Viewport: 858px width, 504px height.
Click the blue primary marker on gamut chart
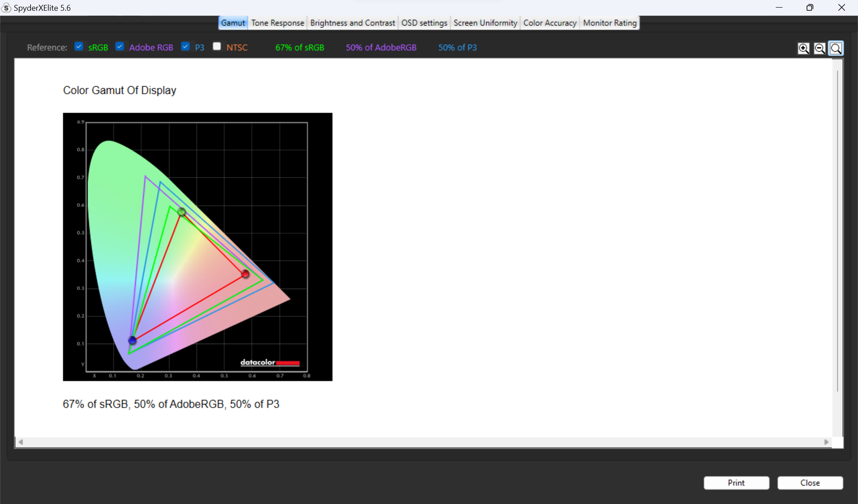(x=132, y=340)
